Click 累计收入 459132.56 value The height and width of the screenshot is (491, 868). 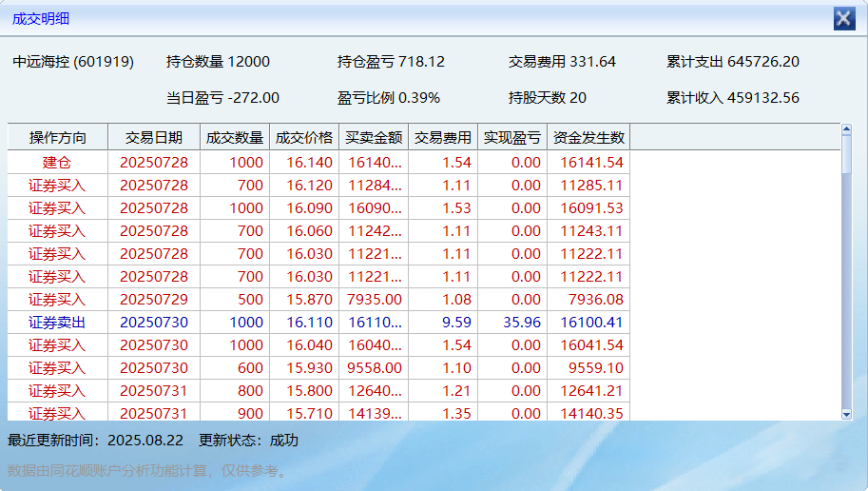coord(733,98)
